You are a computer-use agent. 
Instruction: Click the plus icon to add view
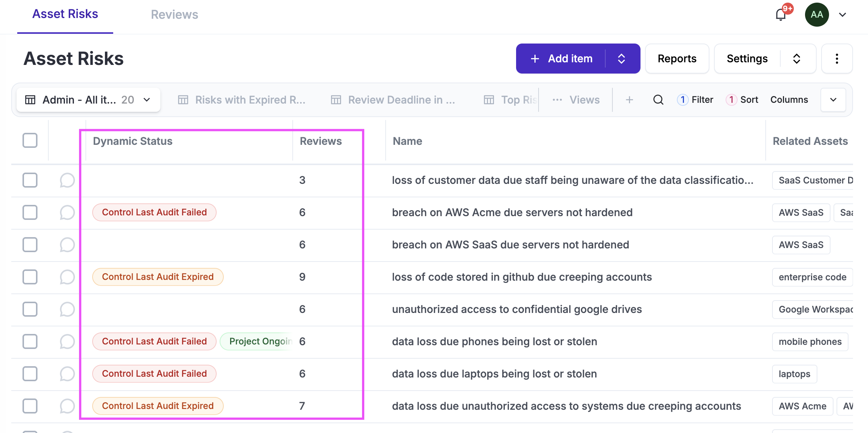click(x=630, y=100)
